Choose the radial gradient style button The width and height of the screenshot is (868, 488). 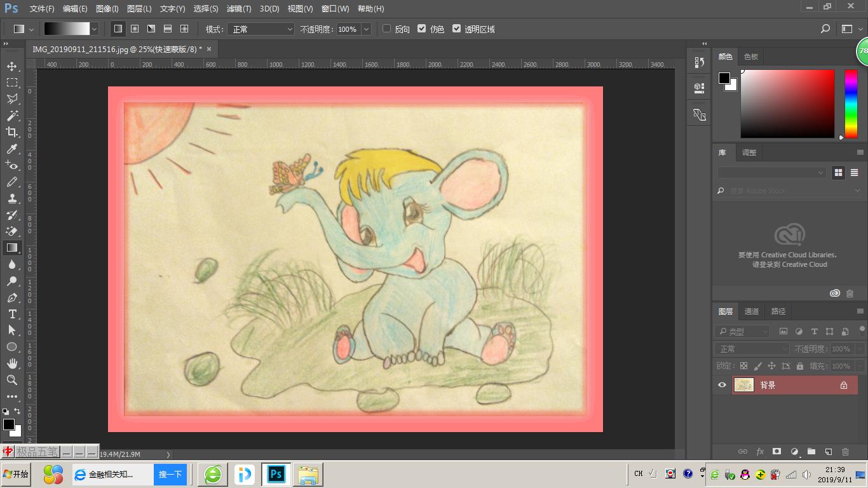click(x=135, y=29)
